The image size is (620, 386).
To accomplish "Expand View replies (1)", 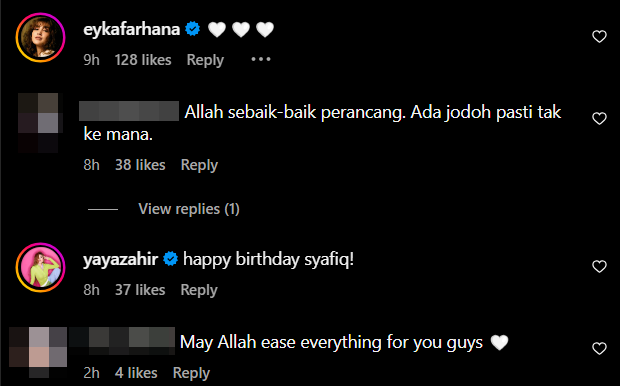I will tap(189, 209).
